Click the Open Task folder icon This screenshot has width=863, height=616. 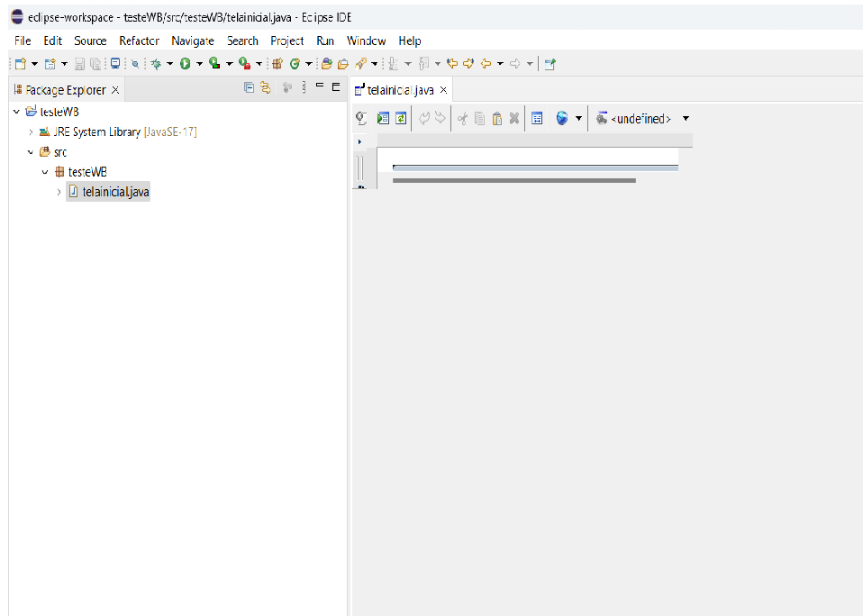(x=343, y=64)
